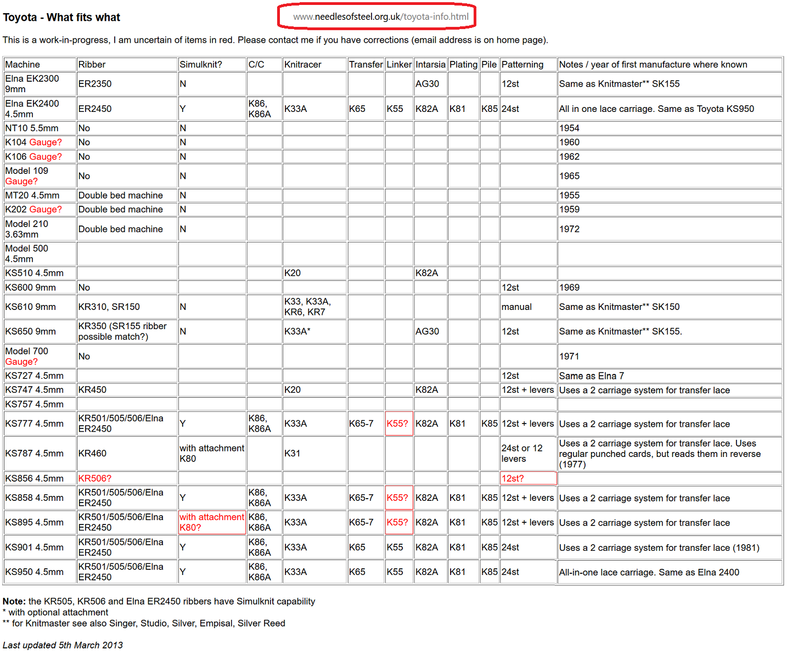
Task: Click the '1954' year note
Action: 670,128
